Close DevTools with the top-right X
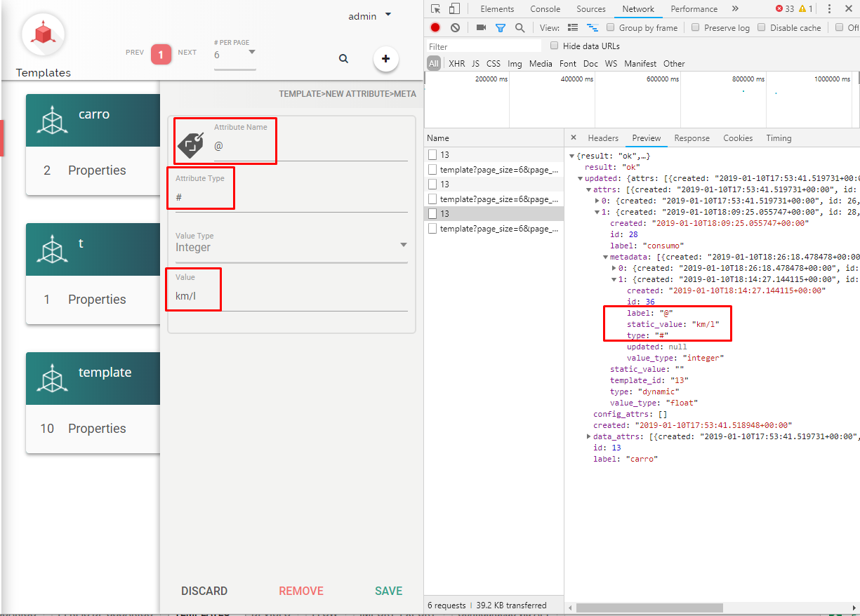860x616 pixels. pyautogui.click(x=849, y=9)
